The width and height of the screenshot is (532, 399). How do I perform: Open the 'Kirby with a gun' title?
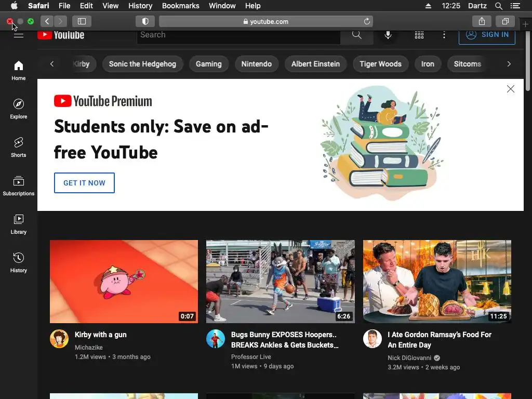click(x=100, y=335)
